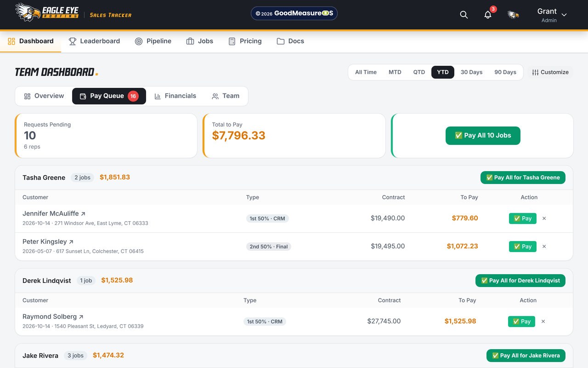Image resolution: width=588 pixels, height=368 pixels.
Task: Click Pay All for Jake Rivera
Action: [x=526, y=356]
